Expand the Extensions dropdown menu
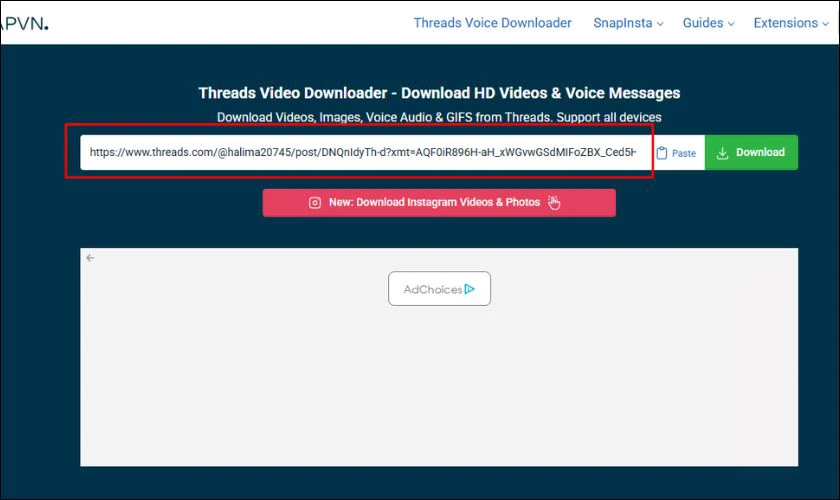840x500 pixels. click(x=791, y=23)
